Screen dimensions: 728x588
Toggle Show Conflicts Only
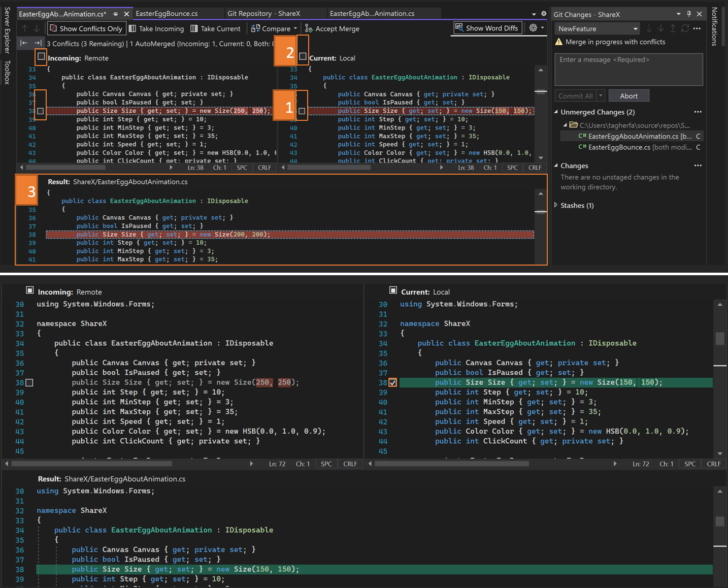tap(86, 29)
